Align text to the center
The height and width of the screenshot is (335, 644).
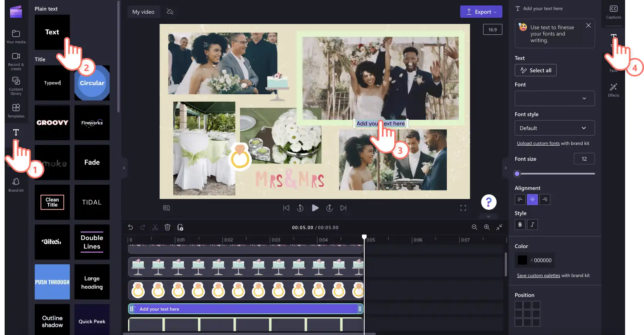click(x=532, y=199)
